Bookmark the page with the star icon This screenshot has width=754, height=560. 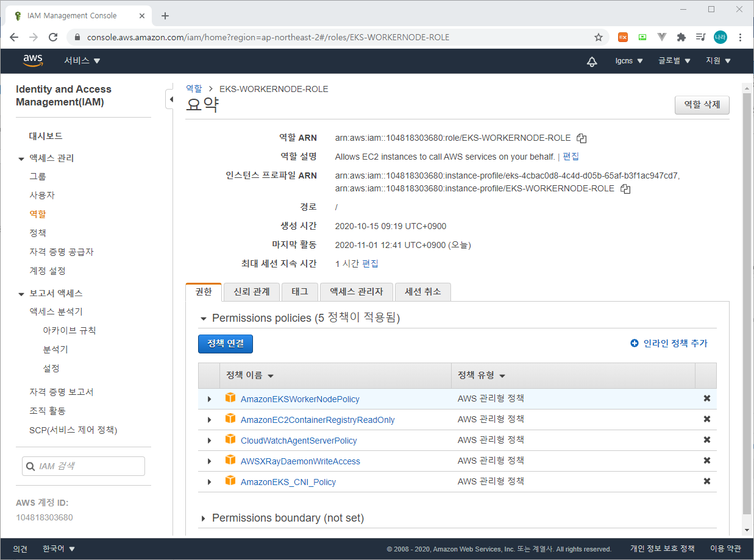click(x=599, y=37)
